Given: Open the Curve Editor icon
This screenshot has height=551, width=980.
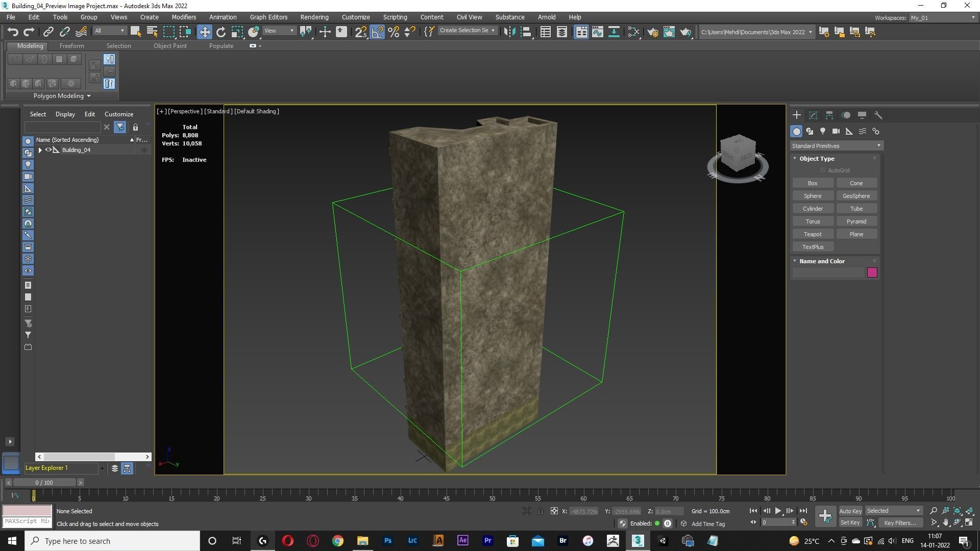Looking at the screenshot, I should pos(598,32).
